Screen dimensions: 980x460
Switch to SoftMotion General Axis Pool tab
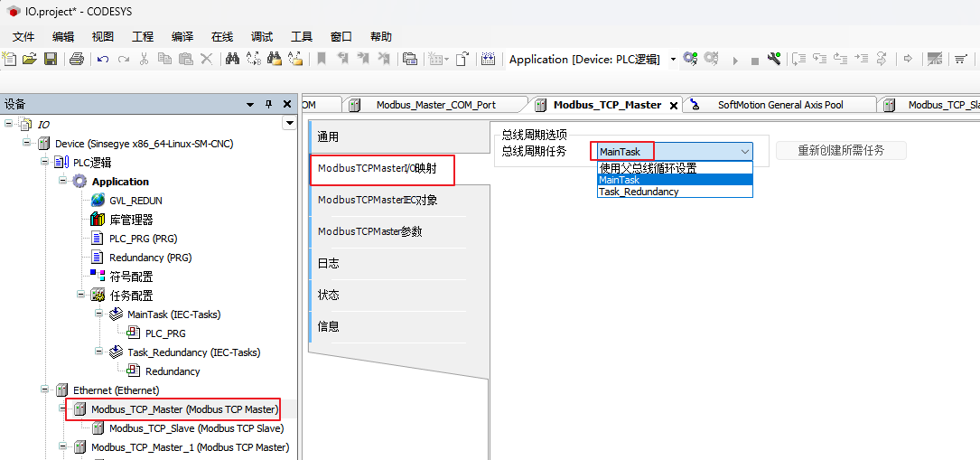[779, 105]
